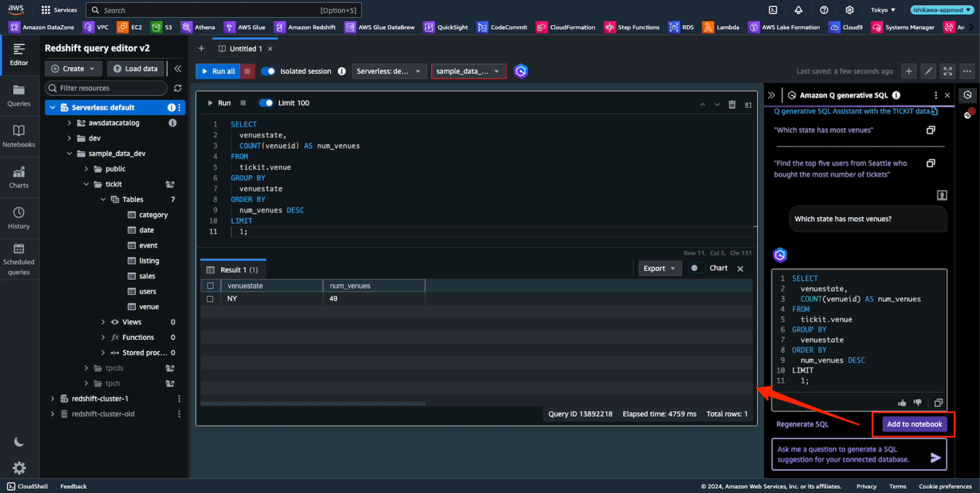
Task: Toggle the Limit 100 switch
Action: [x=266, y=103]
